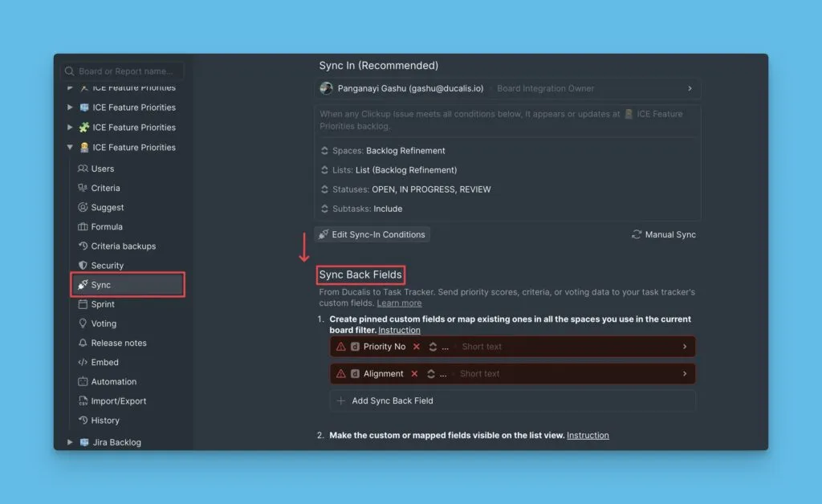Open the Automation menu item

pyautogui.click(x=113, y=381)
